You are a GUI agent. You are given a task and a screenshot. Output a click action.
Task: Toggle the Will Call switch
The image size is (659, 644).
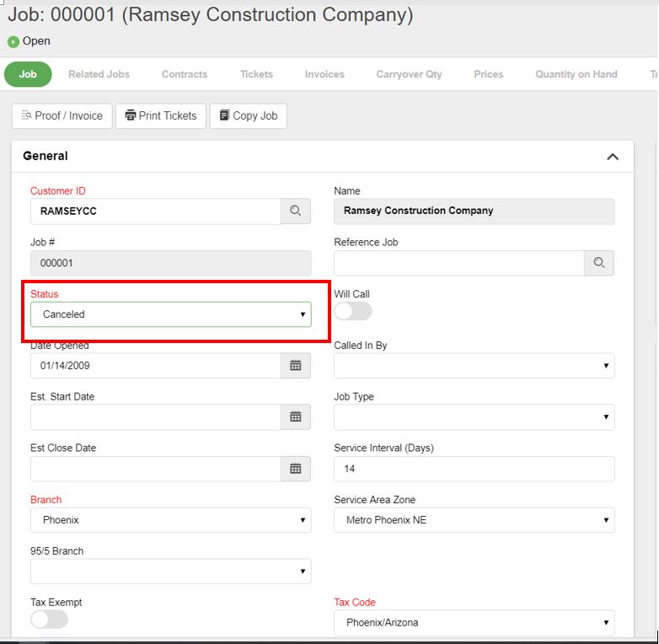coord(353,312)
